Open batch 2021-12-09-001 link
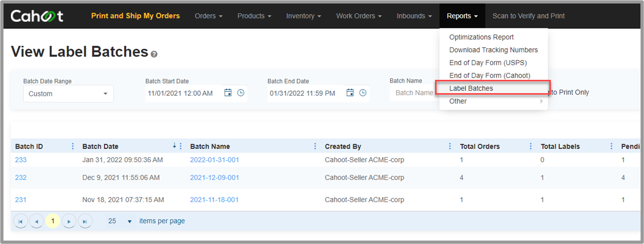 [x=214, y=178]
